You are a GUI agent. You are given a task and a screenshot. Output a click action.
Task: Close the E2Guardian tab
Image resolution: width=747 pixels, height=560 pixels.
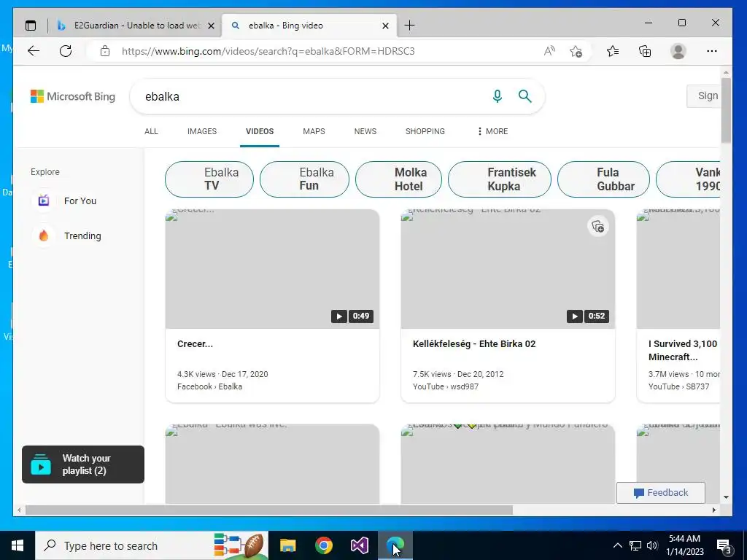coord(211,26)
